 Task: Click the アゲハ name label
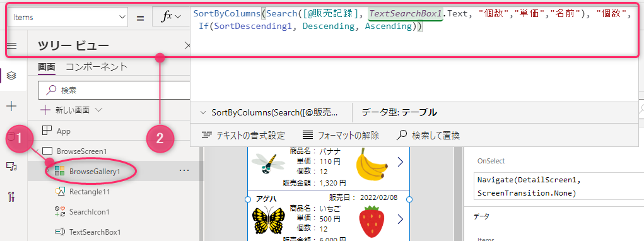[266, 199]
